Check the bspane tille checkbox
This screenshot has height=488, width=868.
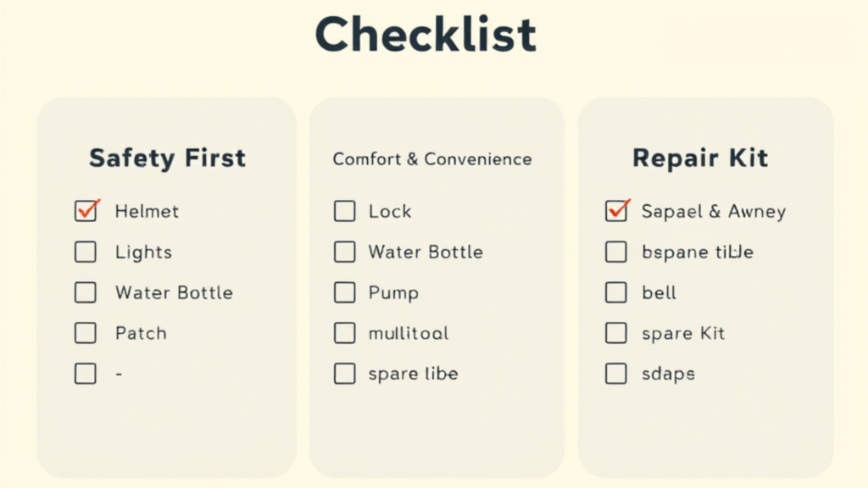click(x=616, y=252)
